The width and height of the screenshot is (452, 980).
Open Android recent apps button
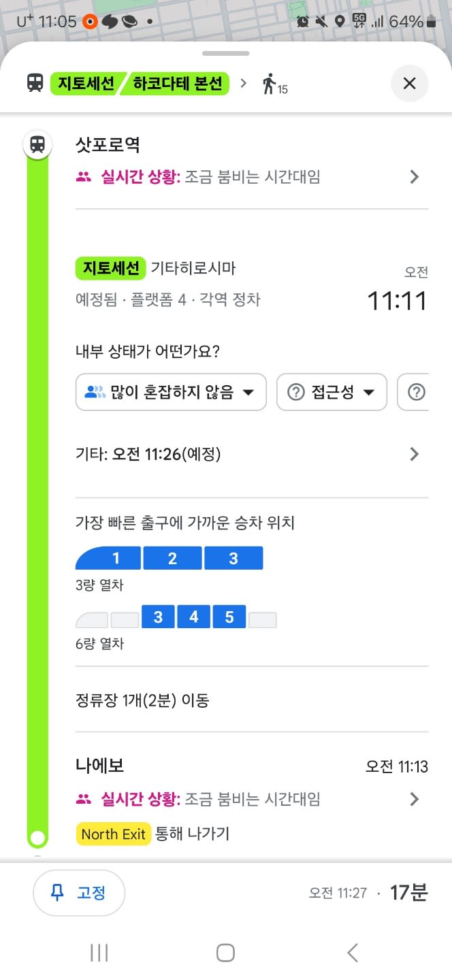[x=99, y=953]
